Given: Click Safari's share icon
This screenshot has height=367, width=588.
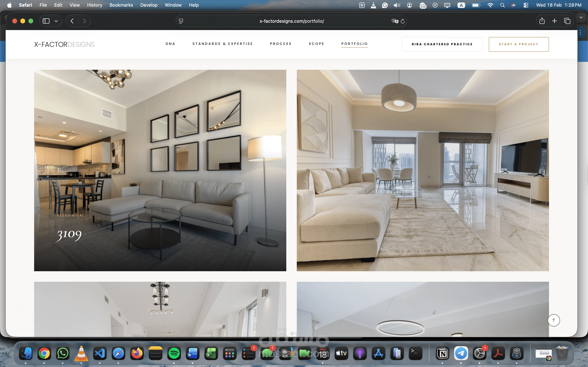Looking at the screenshot, I should [542, 21].
